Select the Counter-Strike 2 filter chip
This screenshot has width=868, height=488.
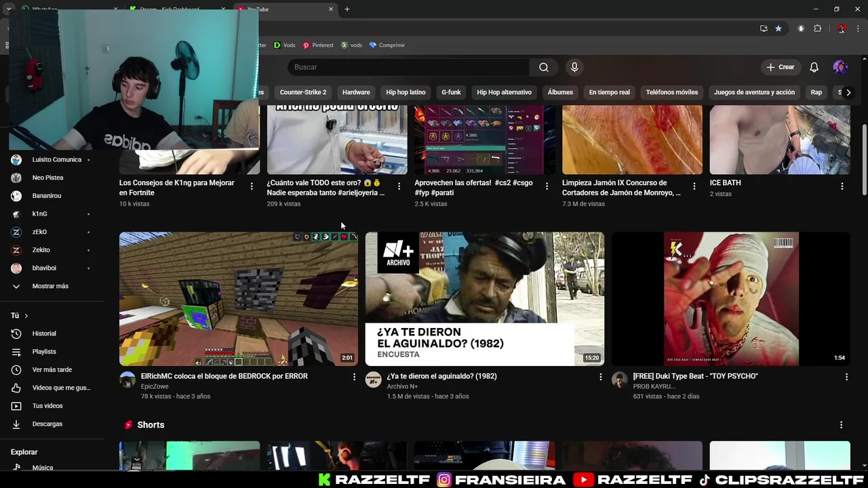(303, 92)
